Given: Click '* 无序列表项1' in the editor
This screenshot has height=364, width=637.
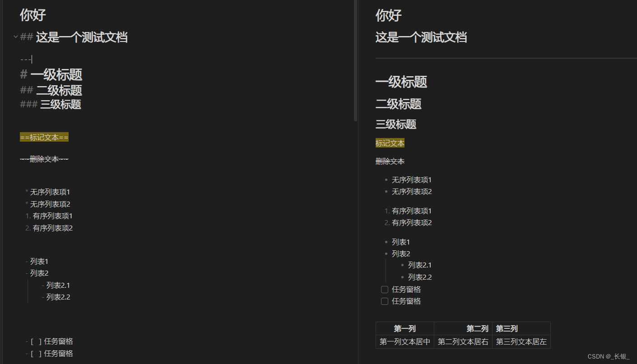Looking at the screenshot, I should click(48, 192).
